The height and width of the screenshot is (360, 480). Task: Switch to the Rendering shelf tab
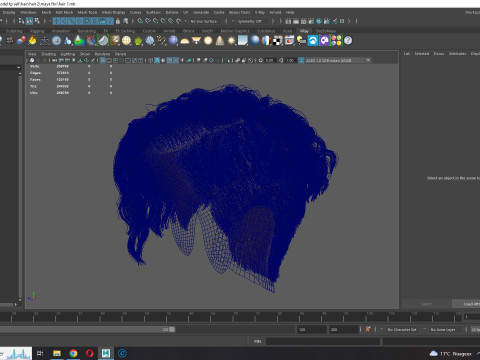click(87, 31)
